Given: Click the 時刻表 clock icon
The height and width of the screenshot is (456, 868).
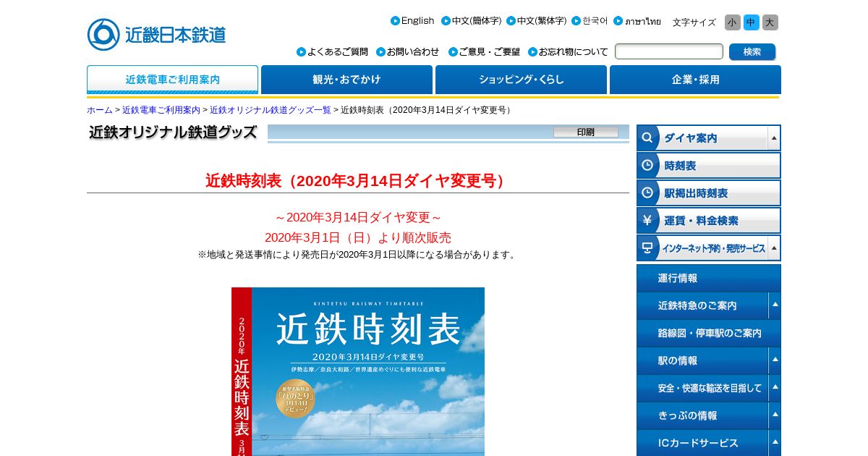Looking at the screenshot, I should coord(648,165).
